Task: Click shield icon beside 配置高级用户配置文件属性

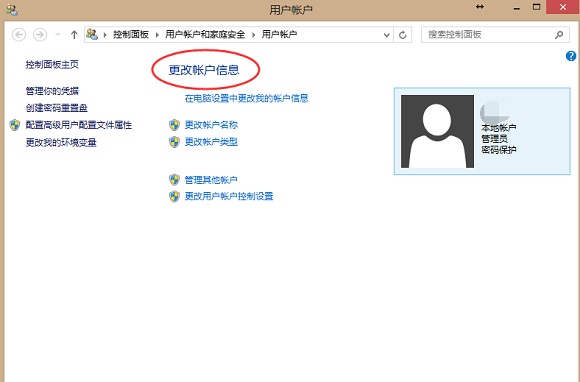Action: (x=15, y=125)
